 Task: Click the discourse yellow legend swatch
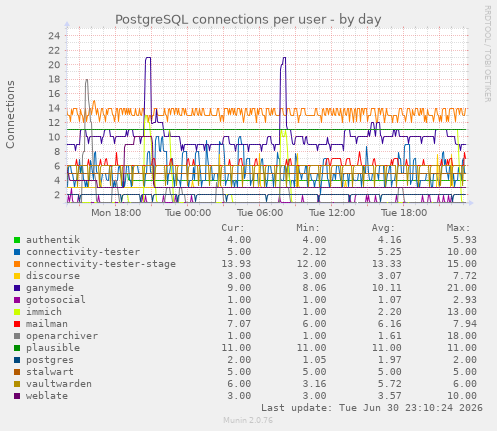17,276
